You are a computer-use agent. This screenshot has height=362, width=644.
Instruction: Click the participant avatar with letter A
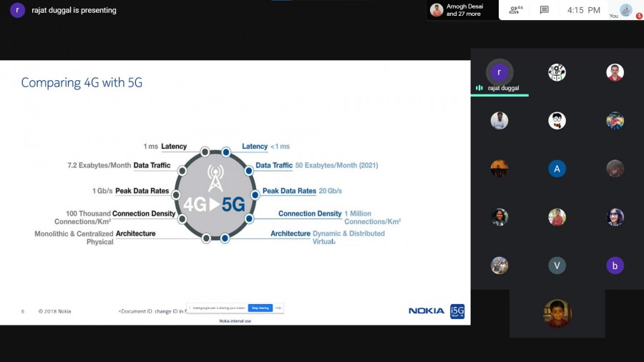coord(557,168)
